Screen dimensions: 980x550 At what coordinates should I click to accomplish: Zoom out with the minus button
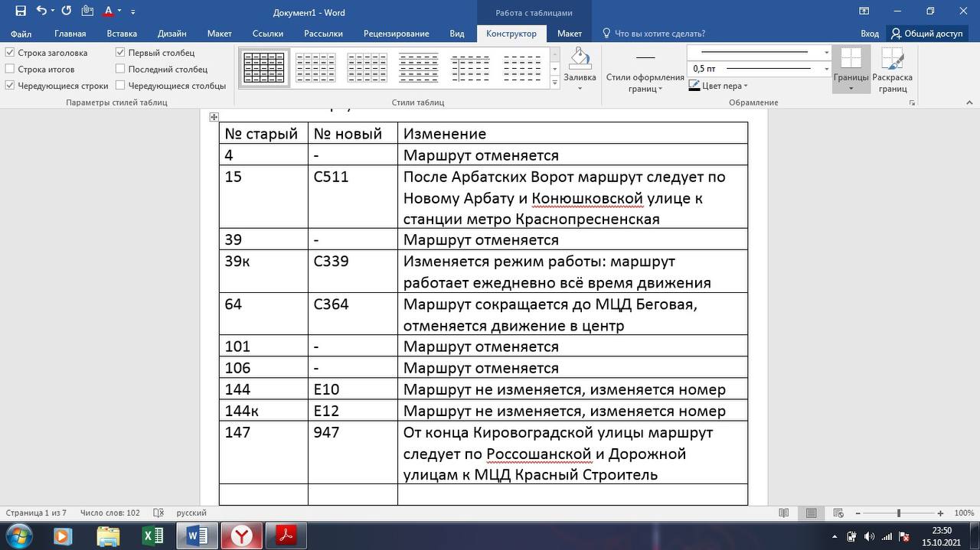point(857,513)
